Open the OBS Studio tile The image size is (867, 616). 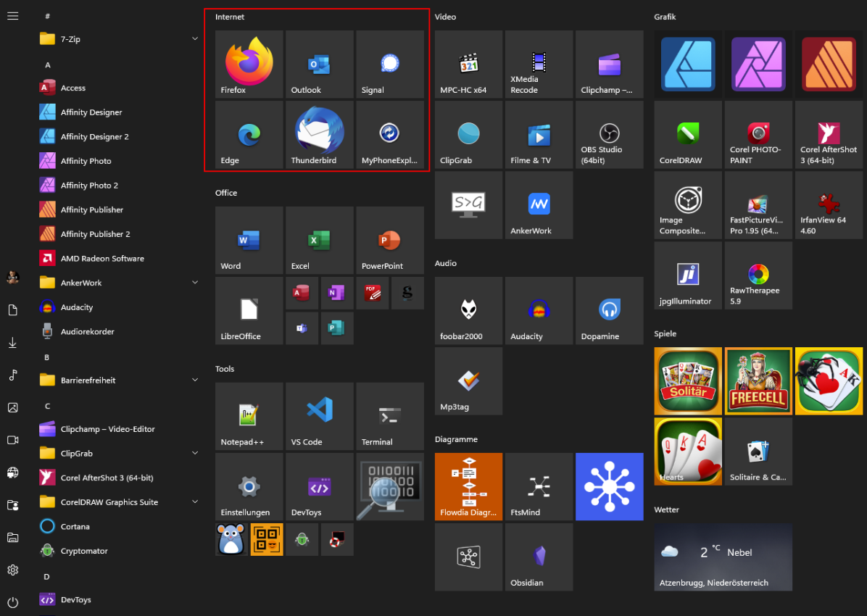coord(609,135)
